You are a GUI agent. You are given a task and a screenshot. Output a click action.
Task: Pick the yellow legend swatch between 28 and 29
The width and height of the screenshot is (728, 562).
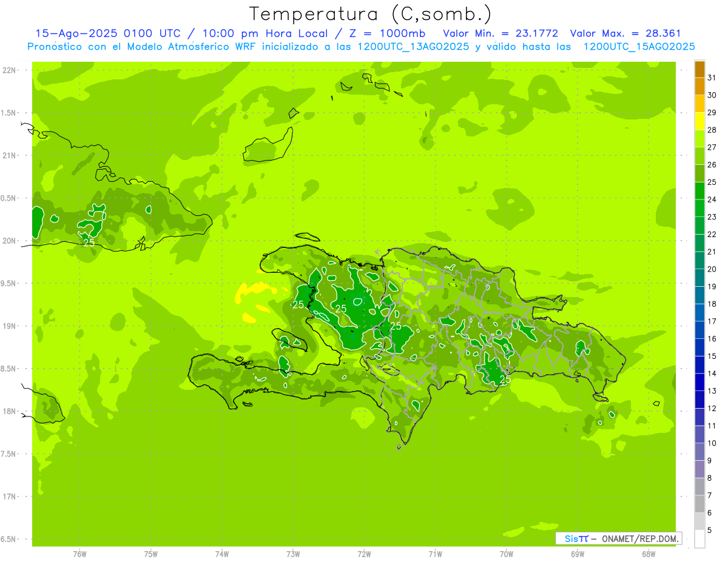tap(699, 121)
